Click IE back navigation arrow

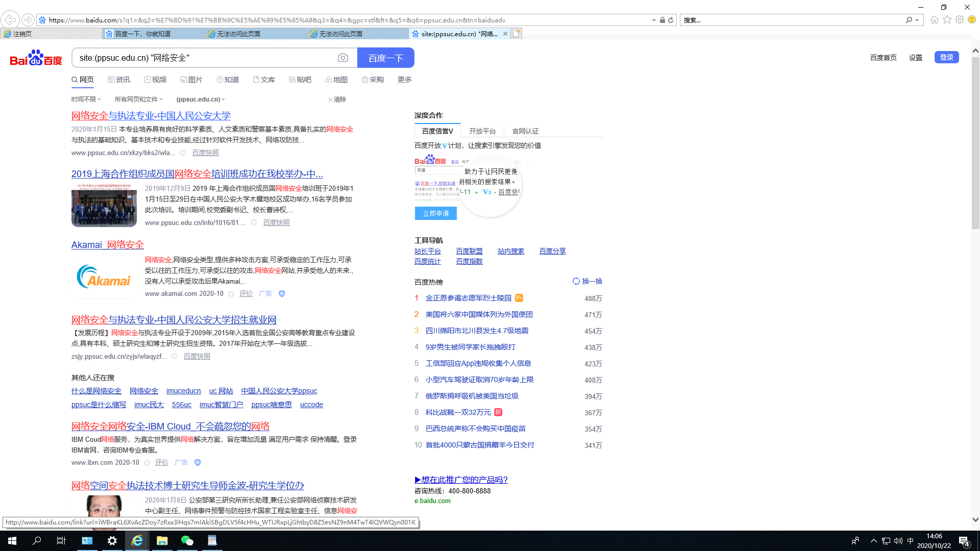coord(10,20)
